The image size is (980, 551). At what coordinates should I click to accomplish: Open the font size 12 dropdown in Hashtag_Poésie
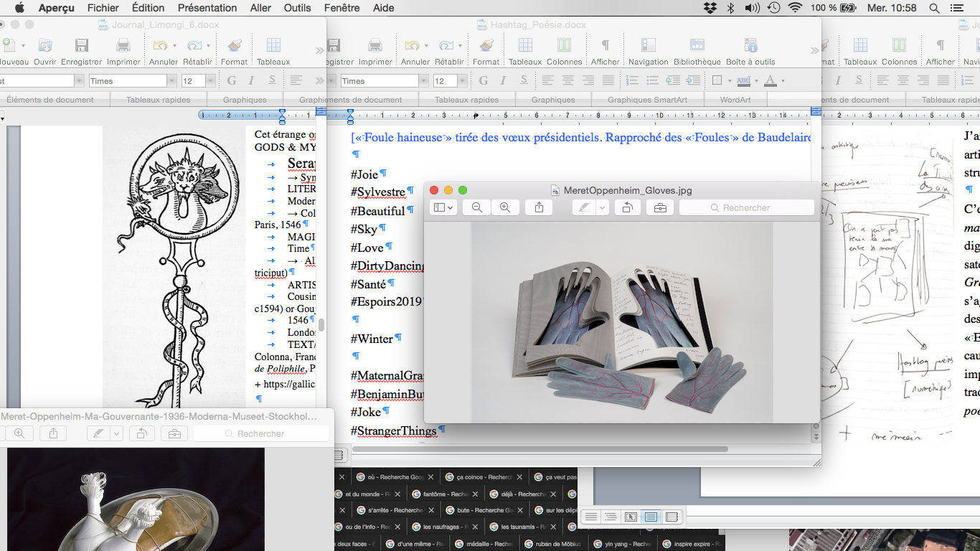coord(463,81)
